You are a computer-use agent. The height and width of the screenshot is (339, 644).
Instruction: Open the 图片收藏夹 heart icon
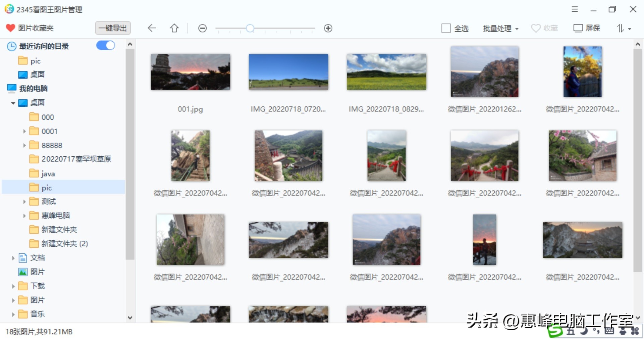tap(10, 28)
